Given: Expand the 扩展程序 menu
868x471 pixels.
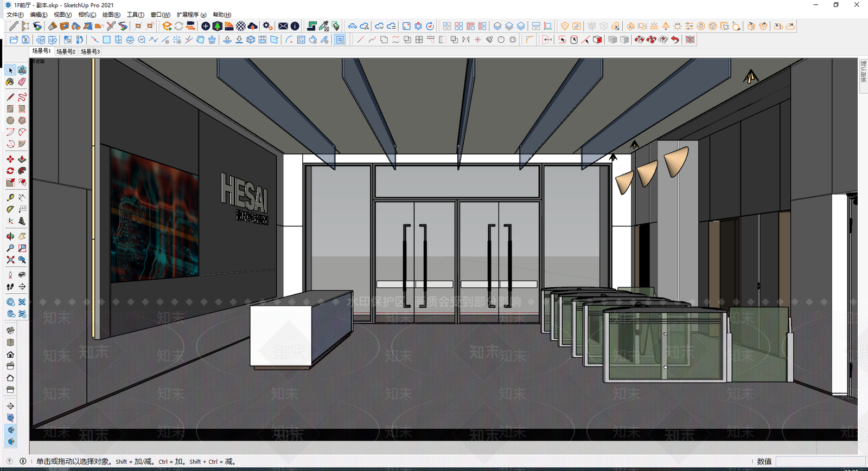Looking at the screenshot, I should pyautogui.click(x=192, y=15).
